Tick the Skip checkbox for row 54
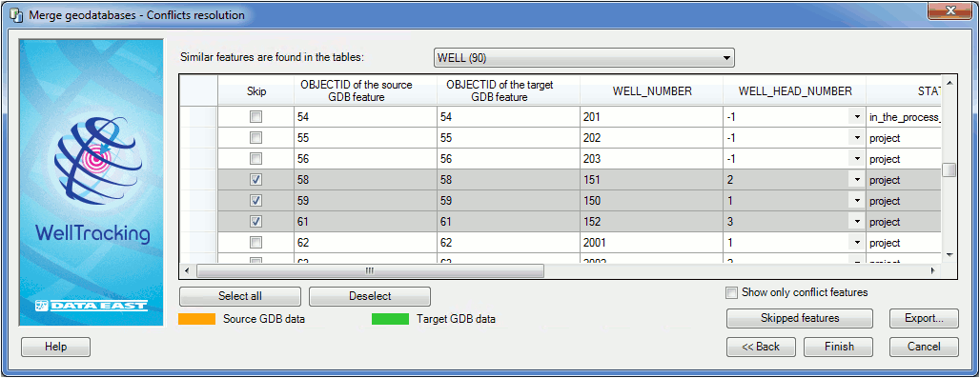 (x=255, y=117)
